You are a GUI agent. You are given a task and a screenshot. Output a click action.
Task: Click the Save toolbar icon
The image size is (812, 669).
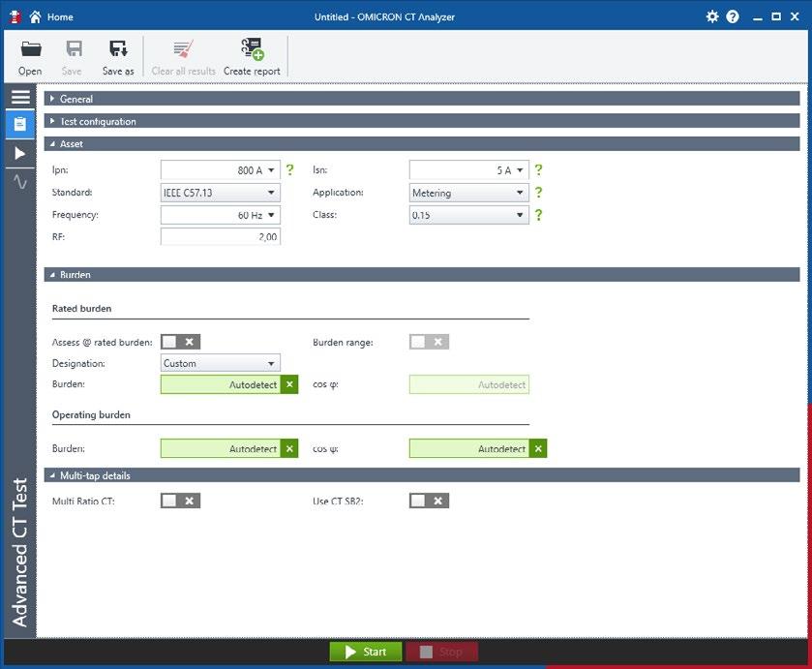(75, 48)
